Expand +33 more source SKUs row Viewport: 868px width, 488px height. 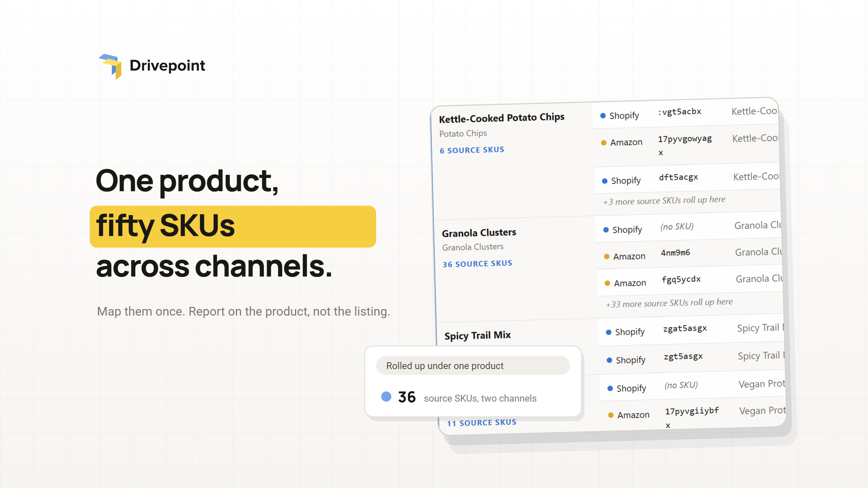pos(669,303)
